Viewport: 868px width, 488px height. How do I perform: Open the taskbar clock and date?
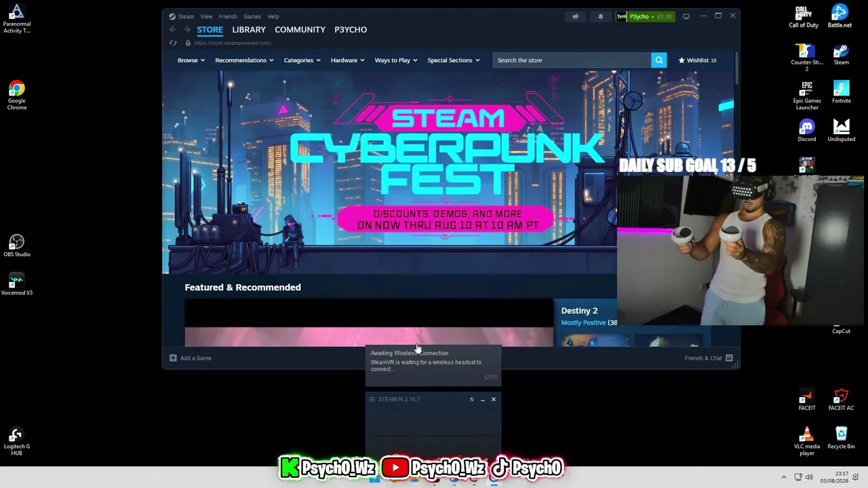(835, 477)
